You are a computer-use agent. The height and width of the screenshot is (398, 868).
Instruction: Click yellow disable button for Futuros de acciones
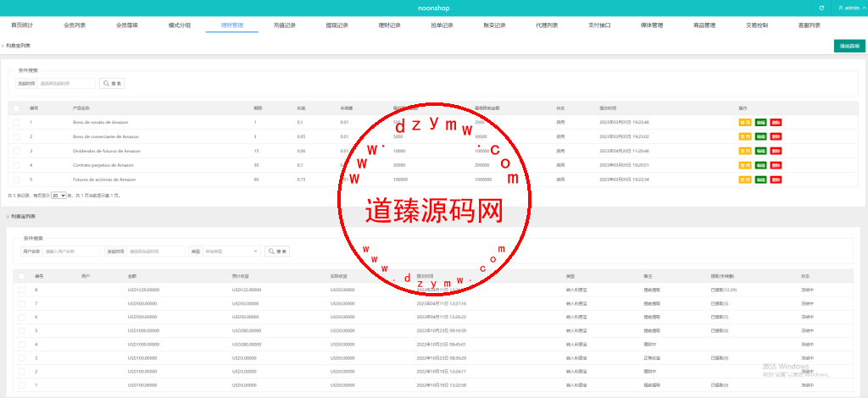(745, 180)
